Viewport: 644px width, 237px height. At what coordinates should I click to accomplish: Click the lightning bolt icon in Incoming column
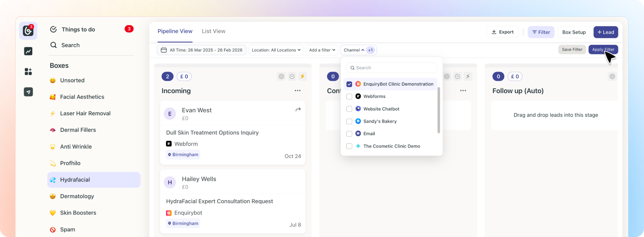pyautogui.click(x=302, y=76)
